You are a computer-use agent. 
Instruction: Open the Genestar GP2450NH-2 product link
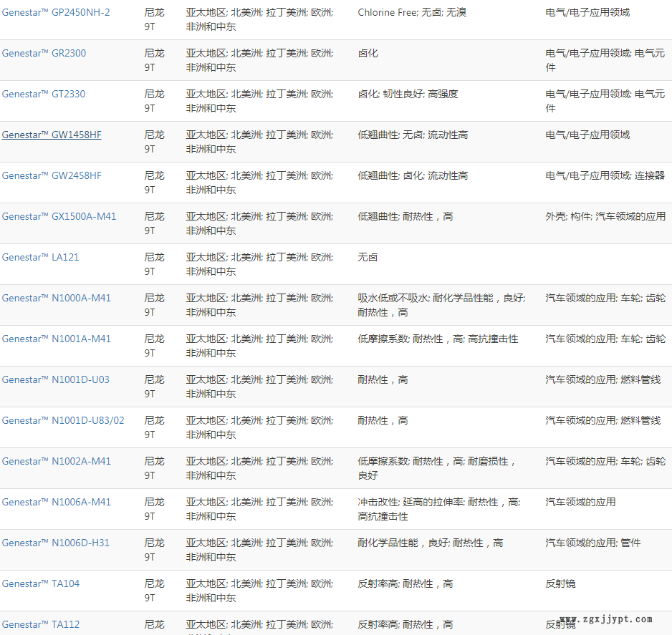click(56, 12)
